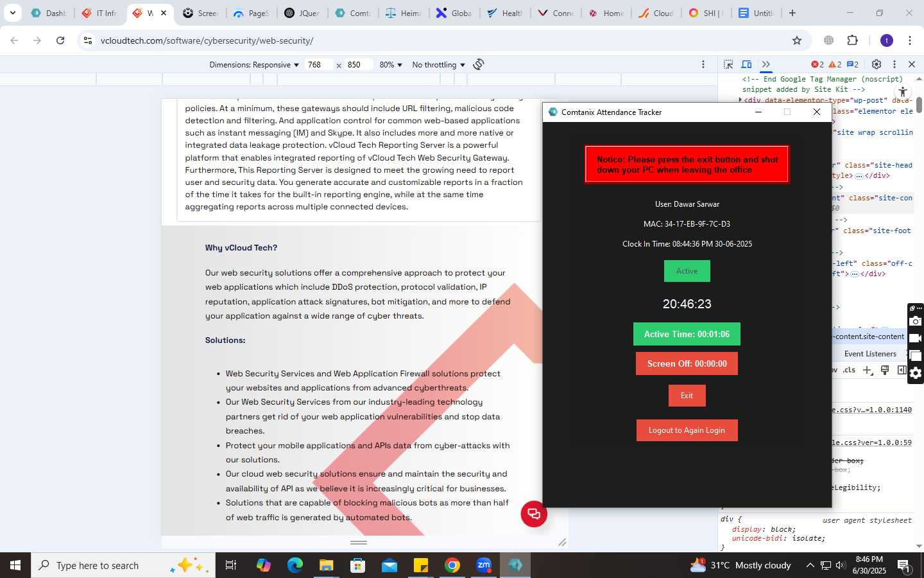Open Zoom from the taskbar
The width and height of the screenshot is (924, 578).
[484, 565]
